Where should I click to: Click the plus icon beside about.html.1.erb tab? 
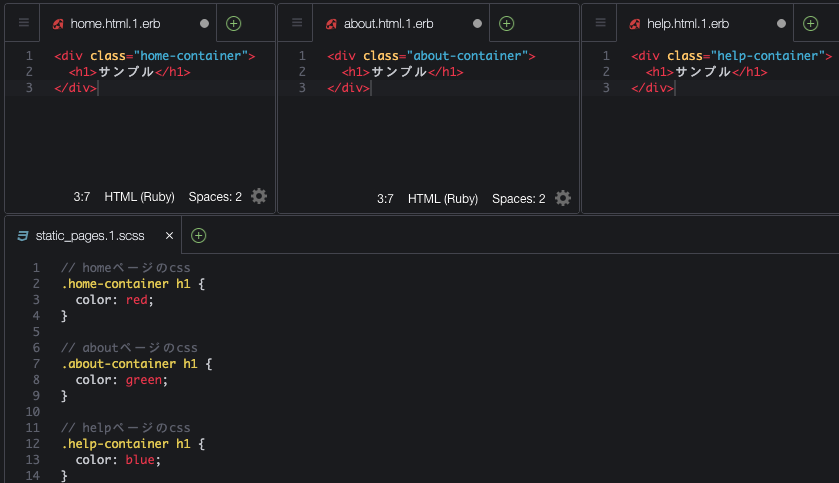pyautogui.click(x=506, y=23)
